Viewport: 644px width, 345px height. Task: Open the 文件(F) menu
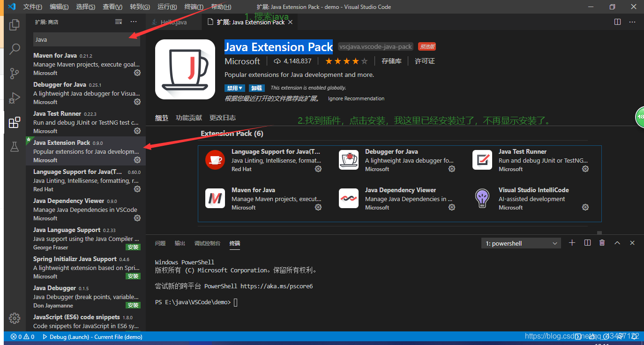point(33,7)
